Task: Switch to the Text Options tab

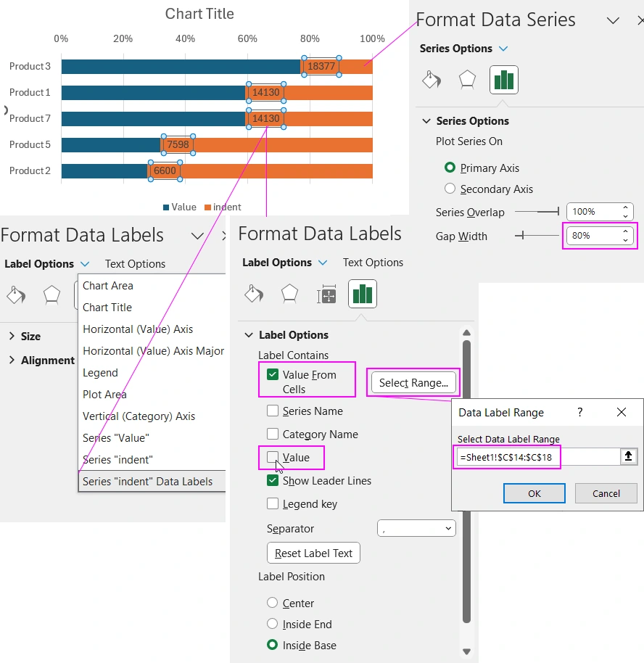Action: [x=373, y=263]
